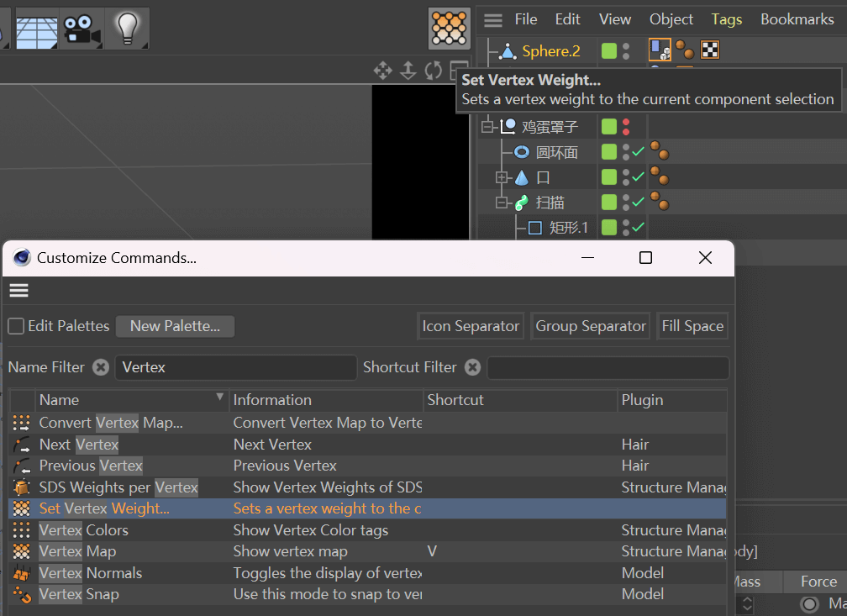Image resolution: width=847 pixels, height=616 pixels.
Task: Click the viewport zoom navigation icon
Action: (408, 71)
